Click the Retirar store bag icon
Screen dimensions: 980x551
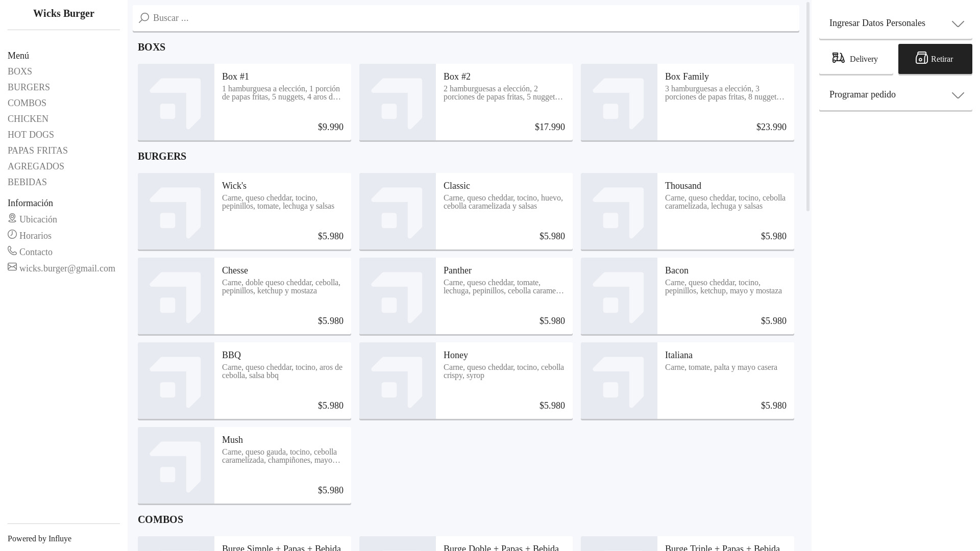pyautogui.click(x=921, y=58)
